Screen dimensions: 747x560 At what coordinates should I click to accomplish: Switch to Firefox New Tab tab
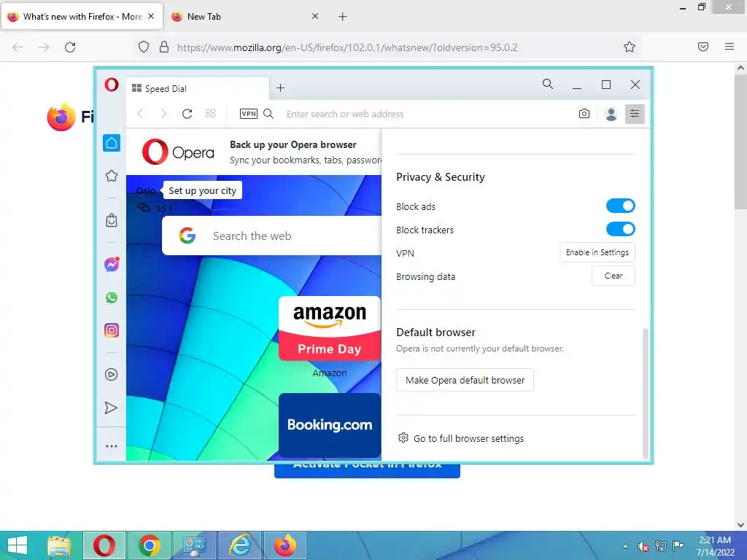click(239, 17)
